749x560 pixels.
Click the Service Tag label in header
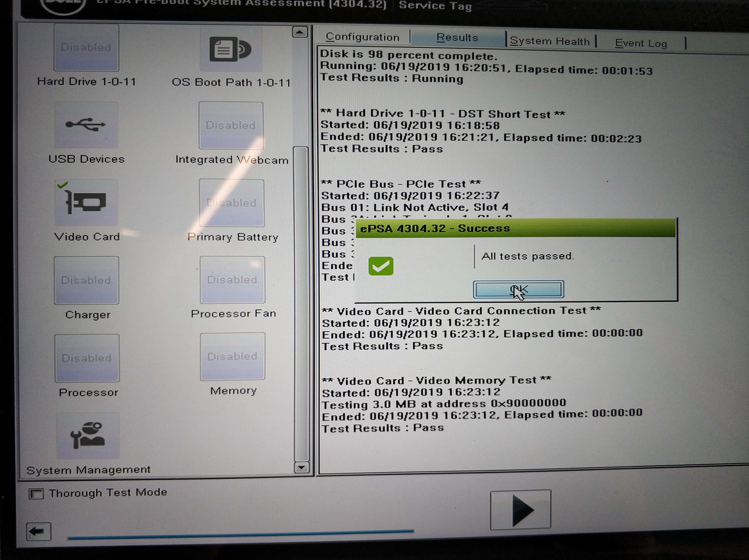(x=435, y=6)
